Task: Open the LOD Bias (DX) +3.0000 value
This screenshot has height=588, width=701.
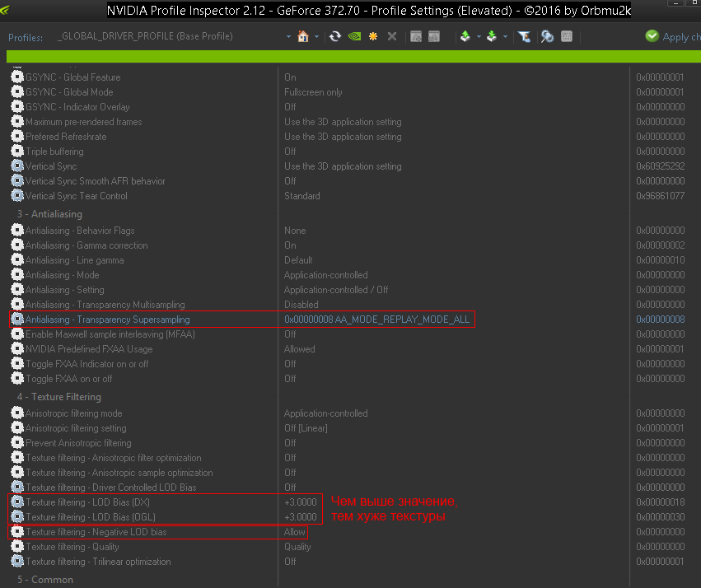Action: [301, 502]
